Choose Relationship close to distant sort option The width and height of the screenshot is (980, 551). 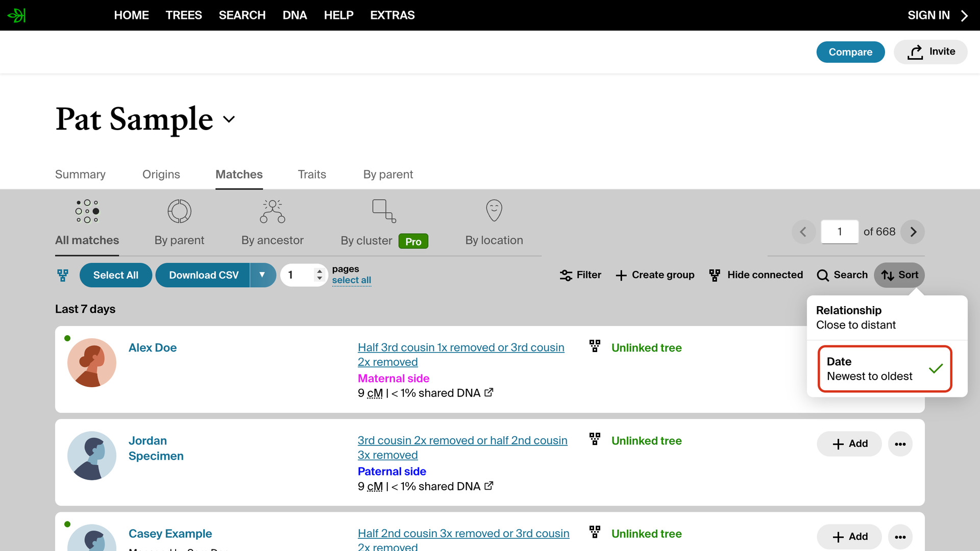click(x=887, y=318)
